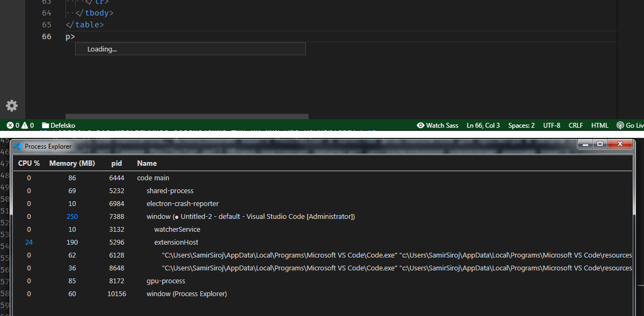Click the 24 CPU value for extensionHost
The image size is (644, 316).
point(29,242)
